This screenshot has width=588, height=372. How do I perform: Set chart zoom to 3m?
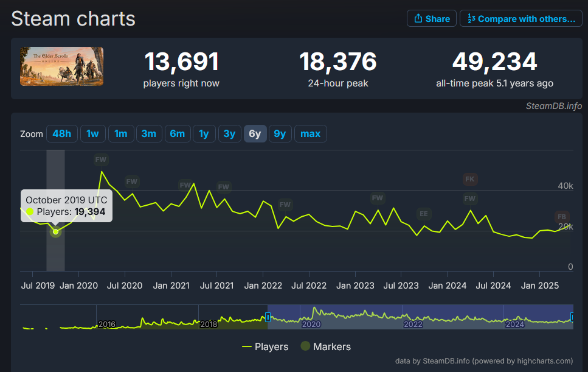[x=149, y=133]
